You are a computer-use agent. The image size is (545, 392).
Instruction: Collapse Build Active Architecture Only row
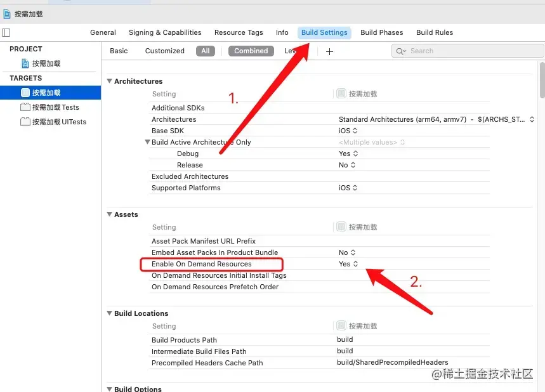(x=147, y=142)
